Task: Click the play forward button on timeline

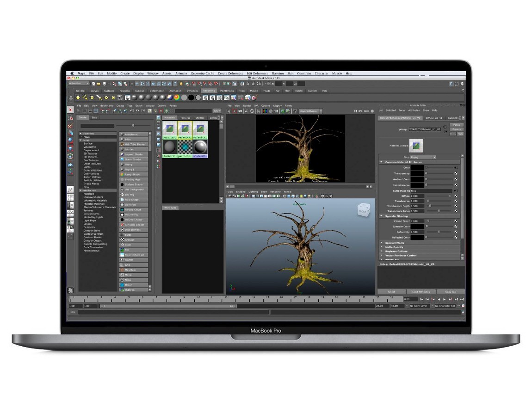Action: 445,300
